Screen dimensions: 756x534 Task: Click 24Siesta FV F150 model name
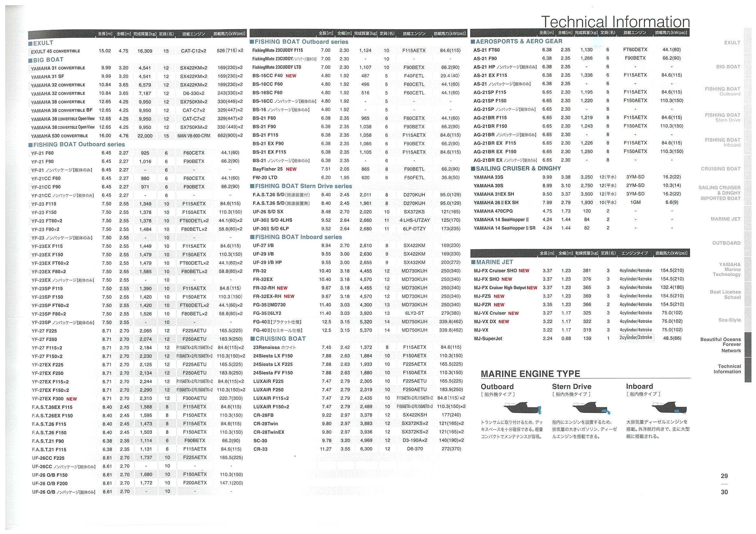click(273, 373)
